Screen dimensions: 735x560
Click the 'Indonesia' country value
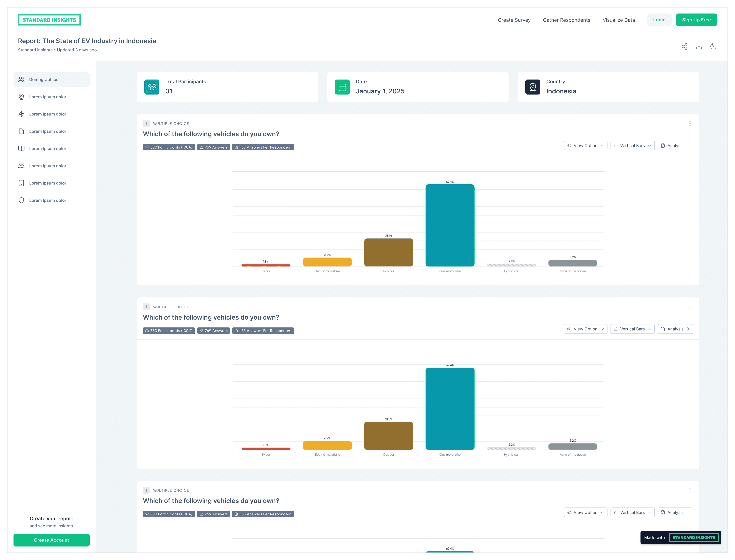click(561, 91)
